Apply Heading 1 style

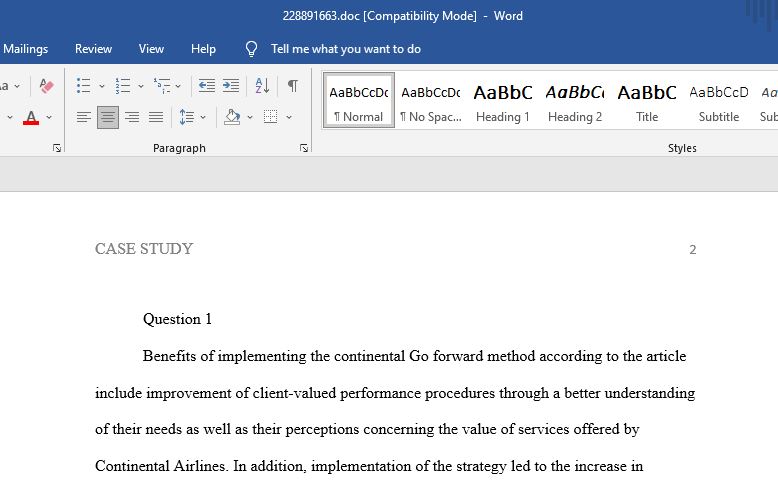(503, 101)
